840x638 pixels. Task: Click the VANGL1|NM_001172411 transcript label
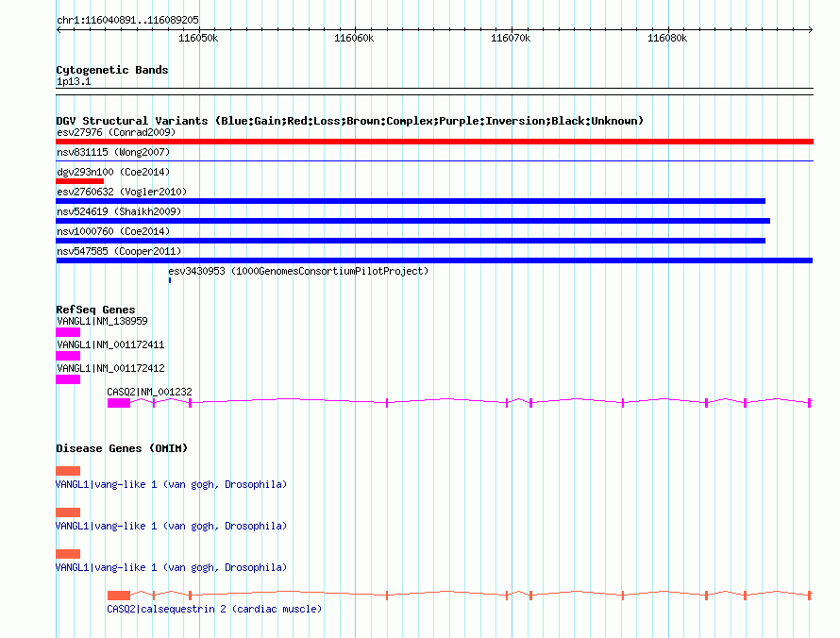(109, 344)
